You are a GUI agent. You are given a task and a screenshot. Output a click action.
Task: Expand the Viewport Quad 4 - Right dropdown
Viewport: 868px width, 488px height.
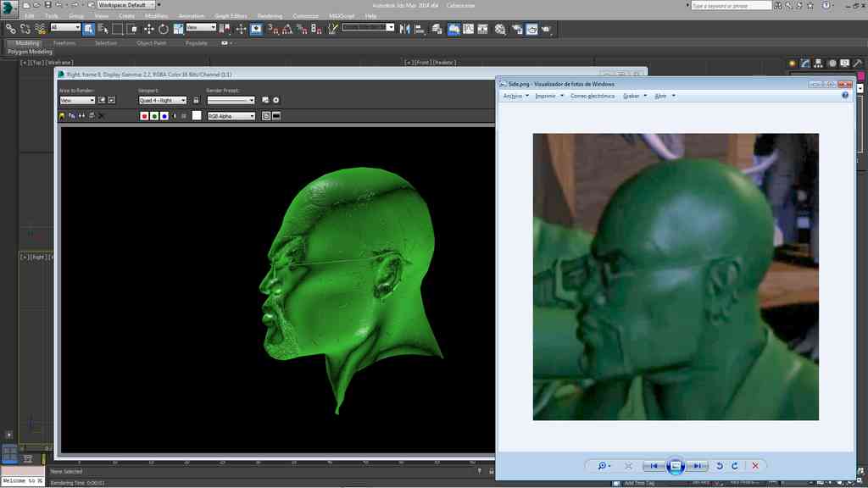[162, 100]
